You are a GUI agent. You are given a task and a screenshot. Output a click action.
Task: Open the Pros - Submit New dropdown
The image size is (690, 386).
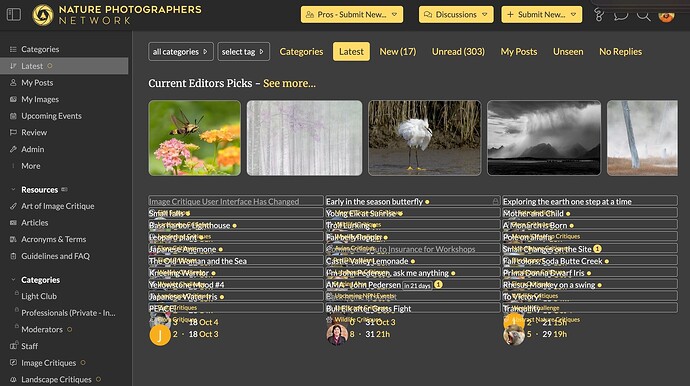352,15
